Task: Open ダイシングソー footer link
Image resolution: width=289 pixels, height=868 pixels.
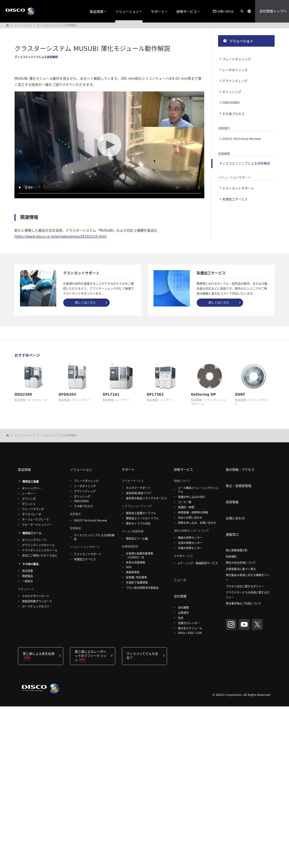Action: coord(32,488)
